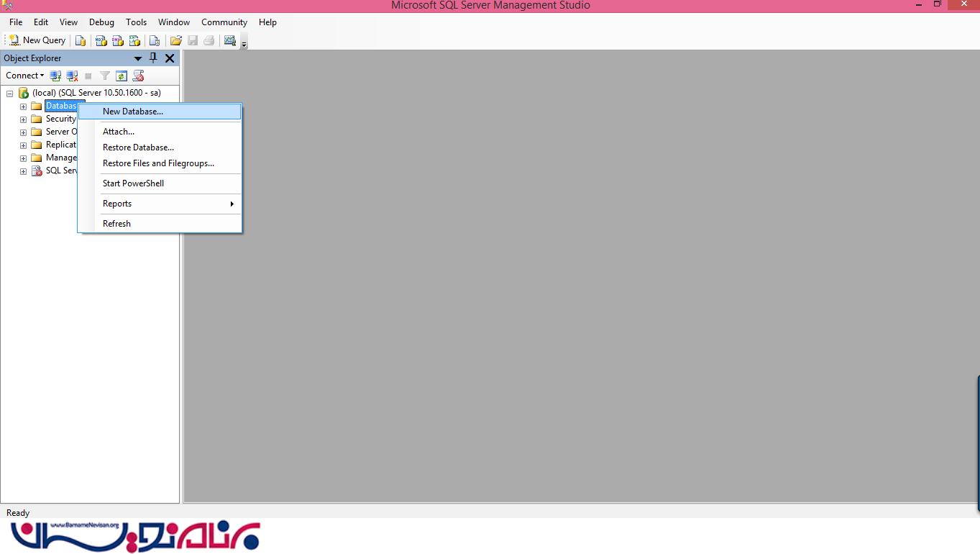980x554 pixels.
Task: Open the File menu
Action: click(16, 22)
